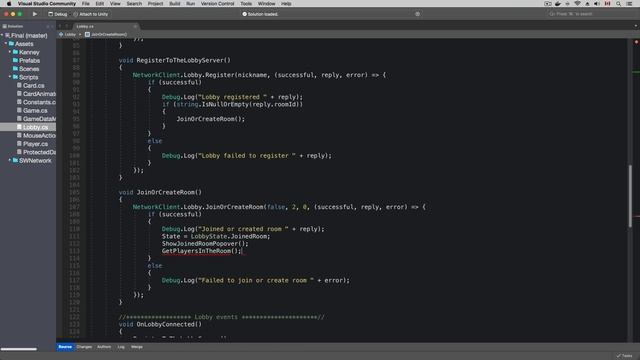Collapse the Assets folder
Image resolution: width=640 pixels, height=360 pixels.
(x=6, y=44)
